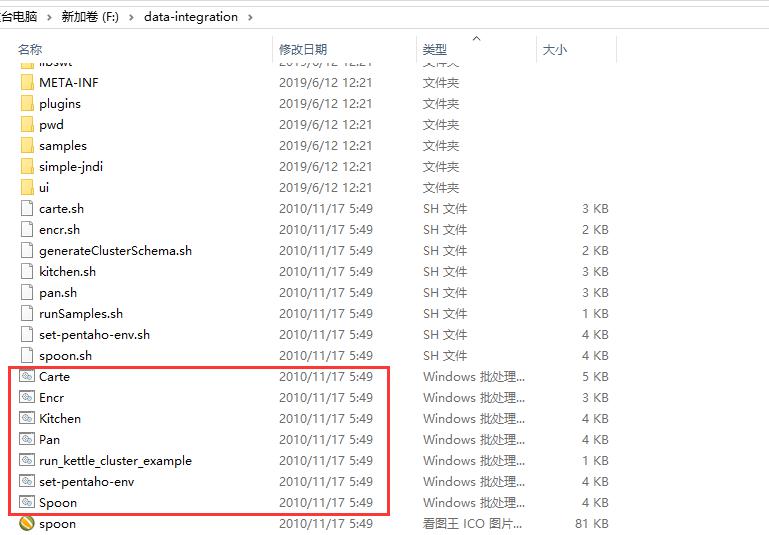Click the Kitchen batch file icon

pyautogui.click(x=27, y=418)
